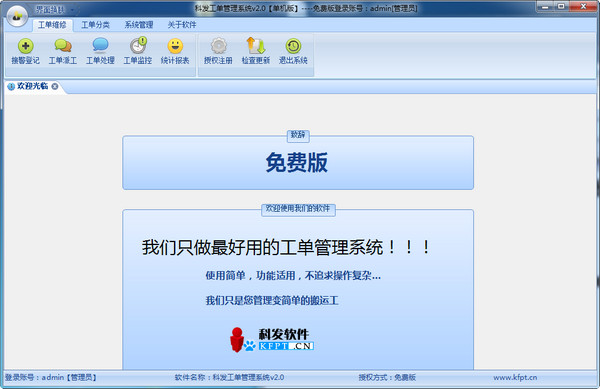Open 统计报表 smiley face tool
This screenshot has height=389, width=600.
(175, 51)
